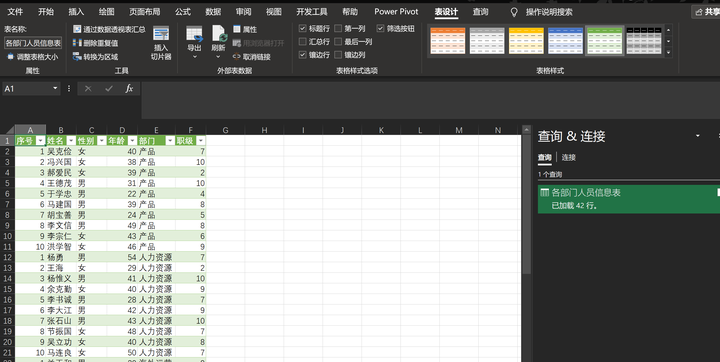Open the 姓名 column filter dropdown
The image size is (720, 362).
[x=71, y=141]
